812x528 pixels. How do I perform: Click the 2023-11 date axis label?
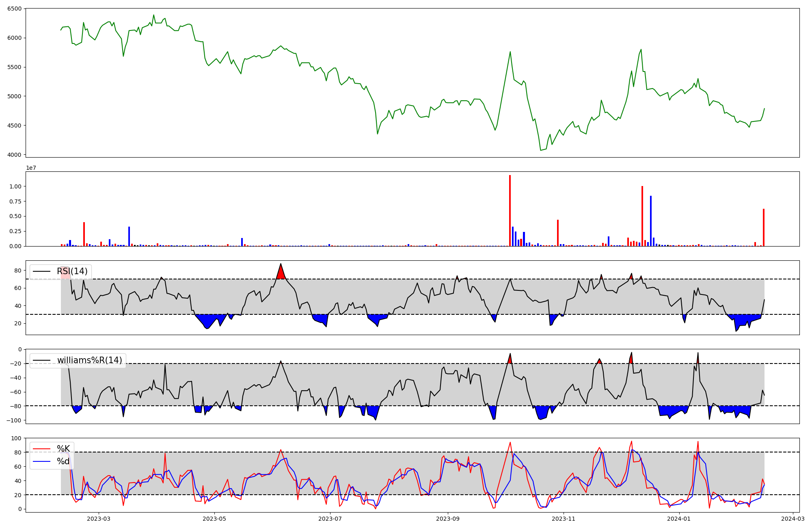(564, 519)
